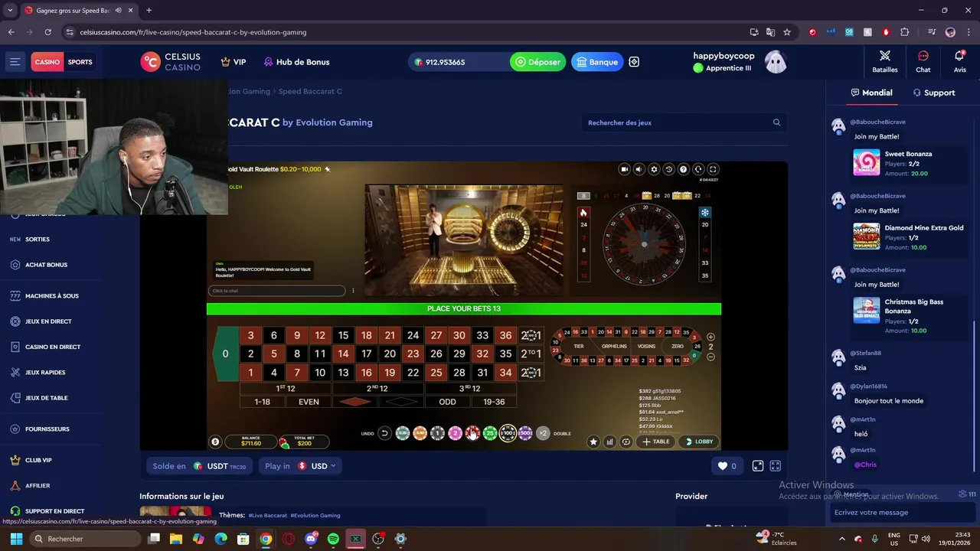Expand casino page fullscreen icon below game
This screenshot has width=980, height=551.
click(x=775, y=466)
